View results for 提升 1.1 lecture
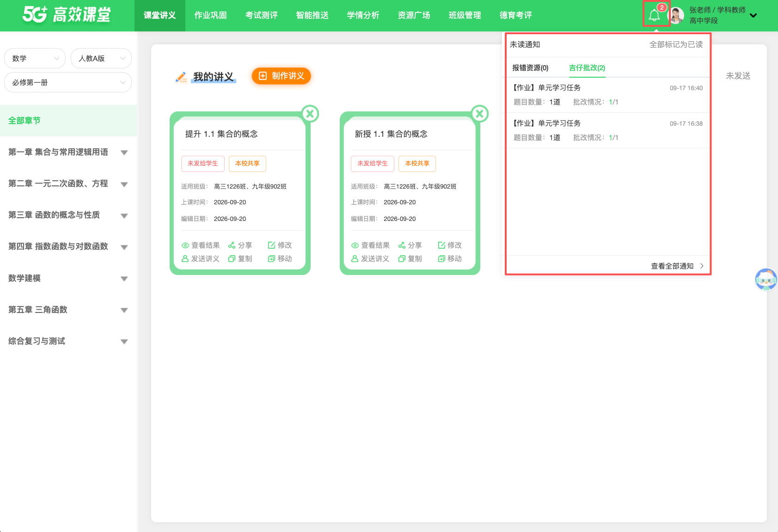This screenshot has height=532, width=778. (201, 245)
